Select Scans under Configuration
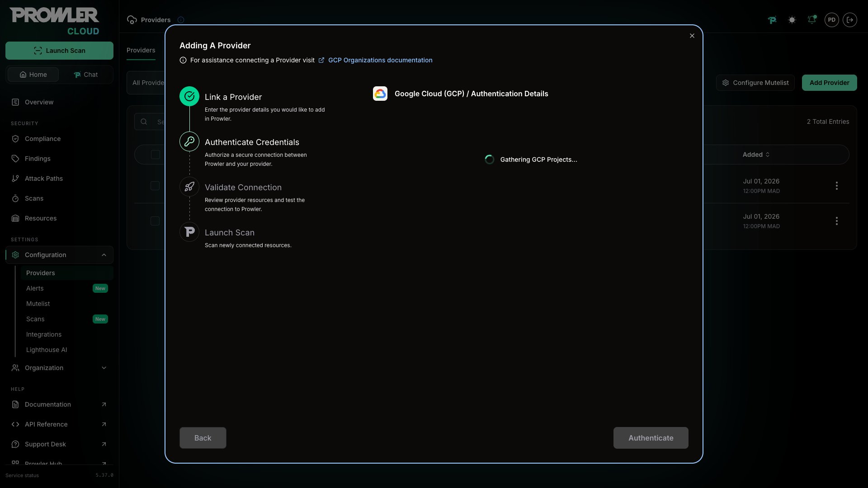The width and height of the screenshot is (868, 488). (x=67, y=319)
